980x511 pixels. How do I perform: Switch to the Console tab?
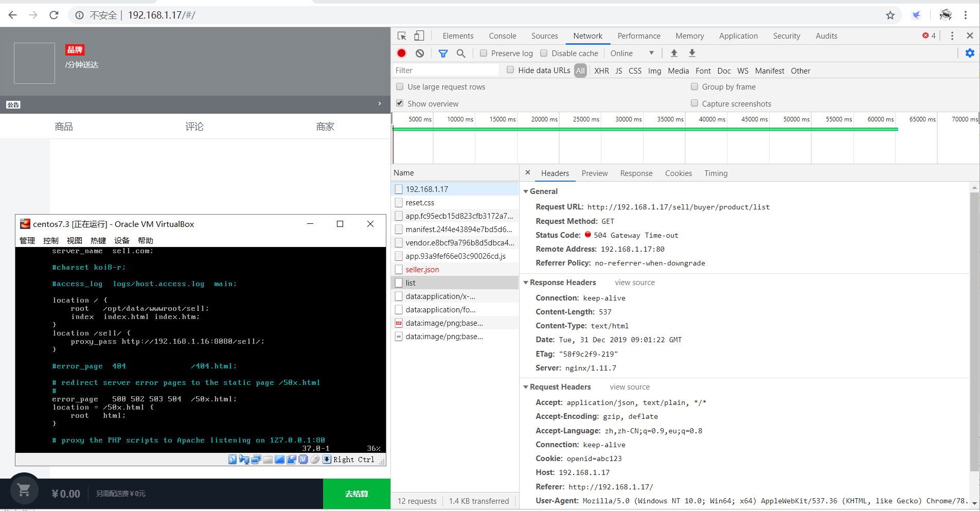tap(503, 36)
